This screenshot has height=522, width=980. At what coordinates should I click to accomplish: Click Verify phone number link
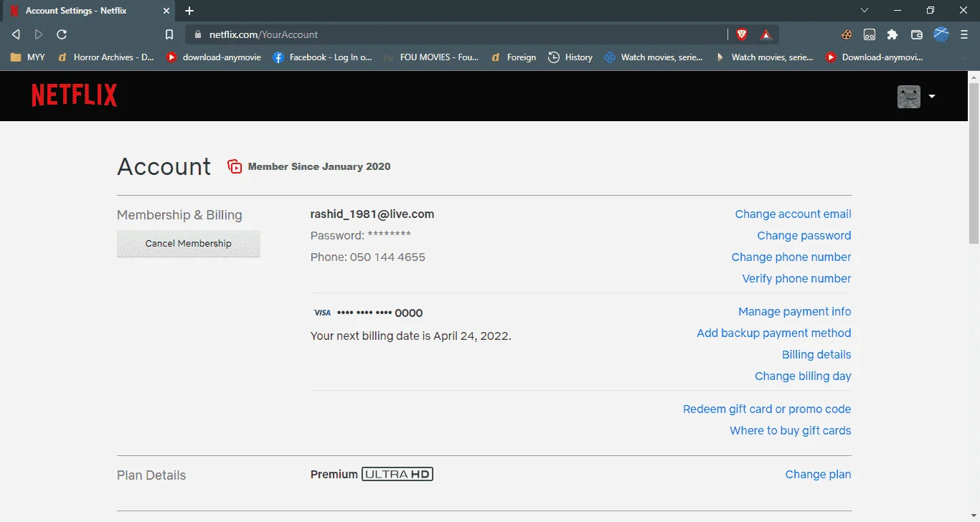(796, 279)
